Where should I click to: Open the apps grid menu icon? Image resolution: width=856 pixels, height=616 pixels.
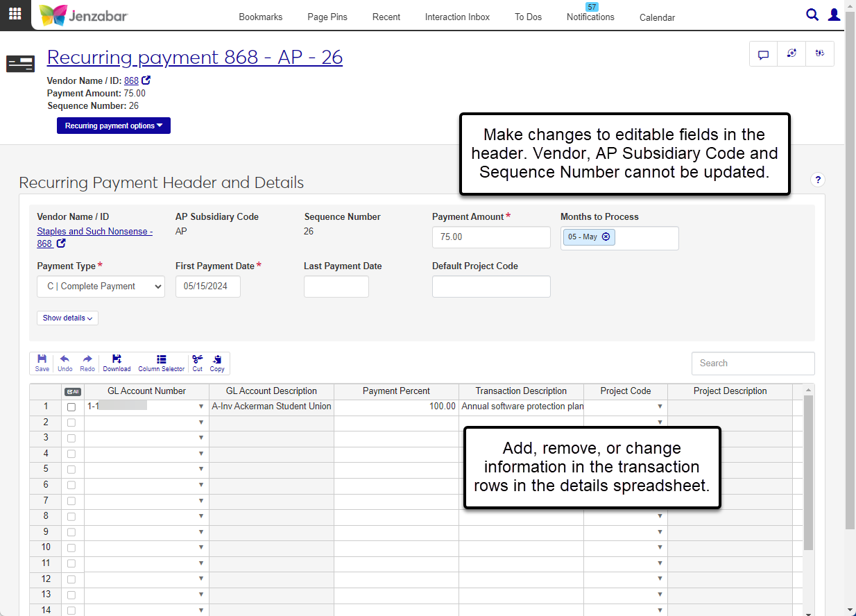point(15,14)
